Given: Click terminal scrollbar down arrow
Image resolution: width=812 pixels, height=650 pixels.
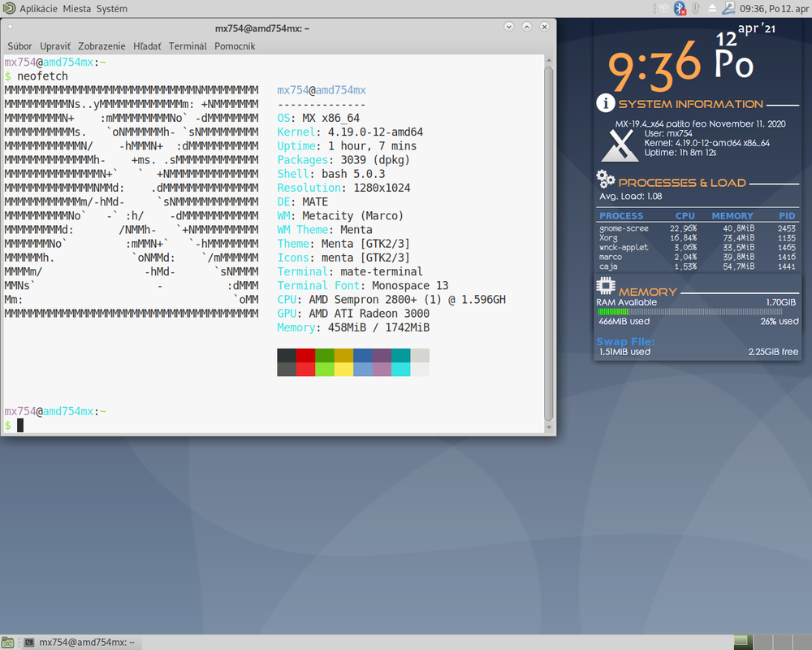Looking at the screenshot, I should 548,427.
